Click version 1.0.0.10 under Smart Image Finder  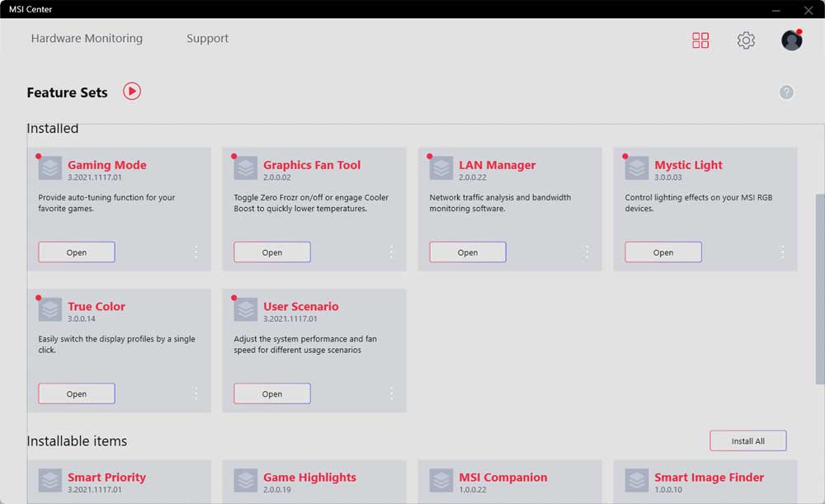coord(668,489)
